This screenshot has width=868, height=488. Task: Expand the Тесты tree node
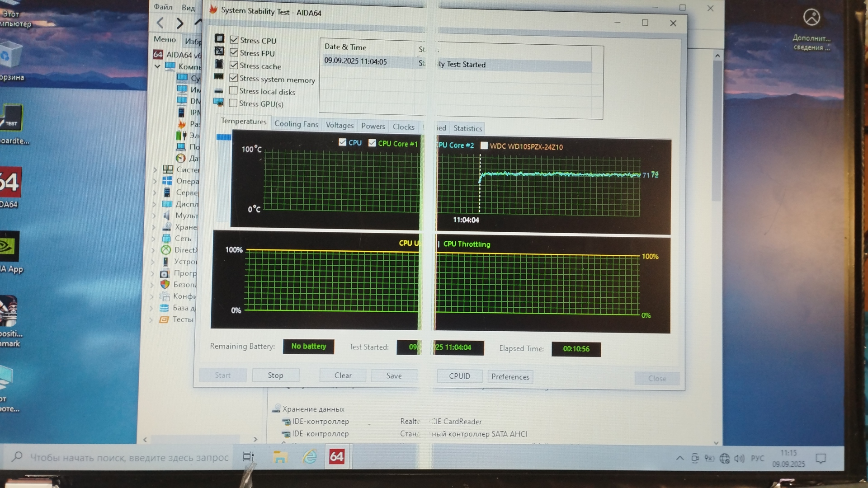(151, 319)
